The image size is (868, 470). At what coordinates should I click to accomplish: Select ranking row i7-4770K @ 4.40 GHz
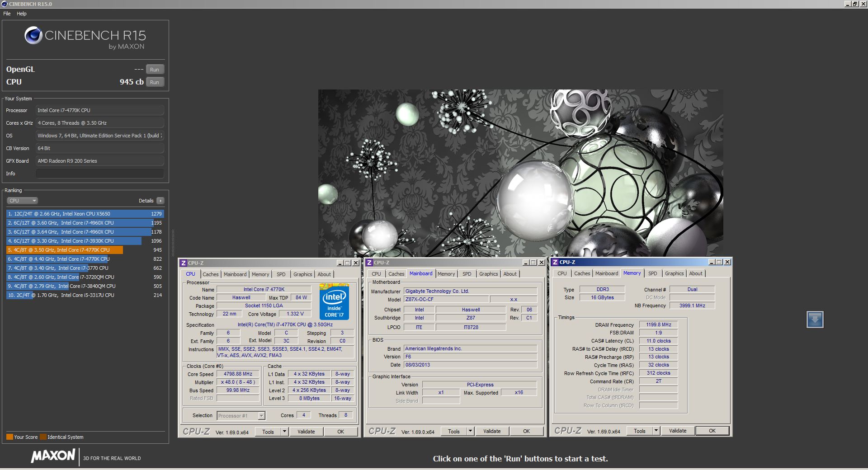click(x=85, y=259)
